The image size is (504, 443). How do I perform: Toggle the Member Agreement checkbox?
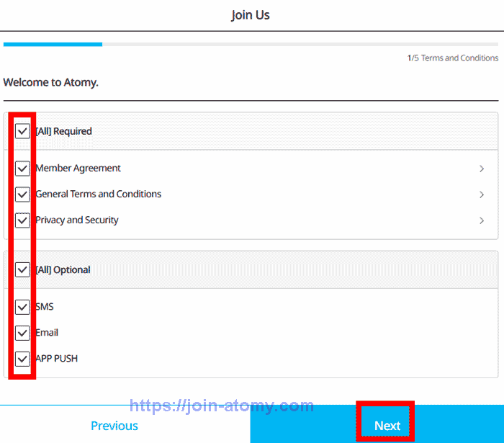coord(22,169)
